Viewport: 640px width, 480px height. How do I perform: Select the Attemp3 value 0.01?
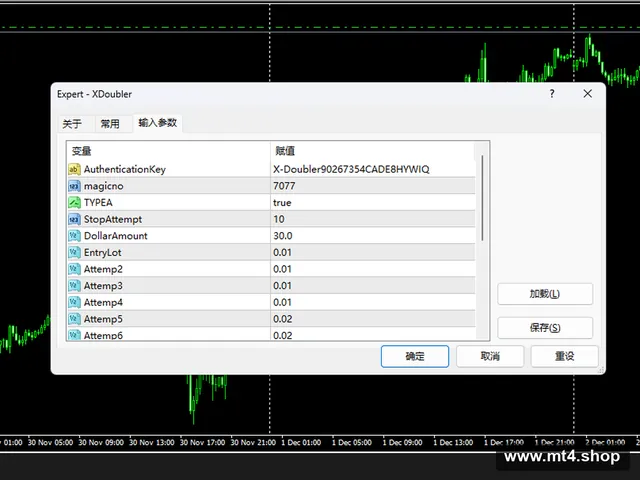click(282, 286)
